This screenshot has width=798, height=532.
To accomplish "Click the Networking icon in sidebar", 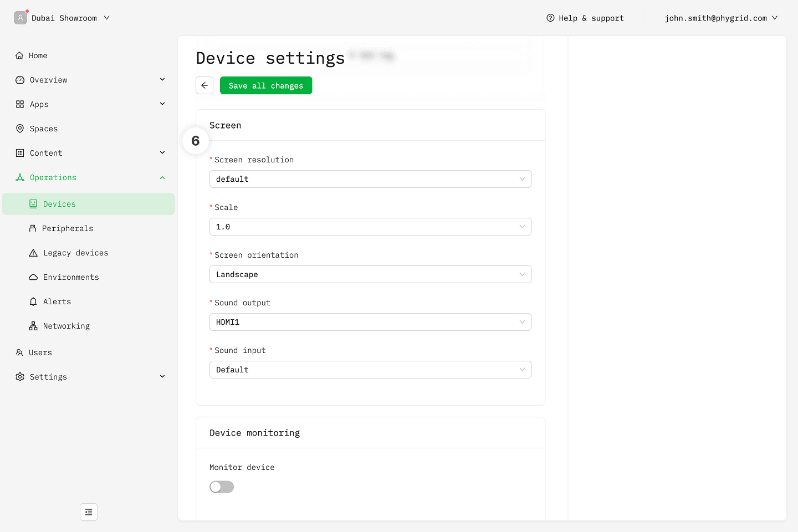I will 33,326.
